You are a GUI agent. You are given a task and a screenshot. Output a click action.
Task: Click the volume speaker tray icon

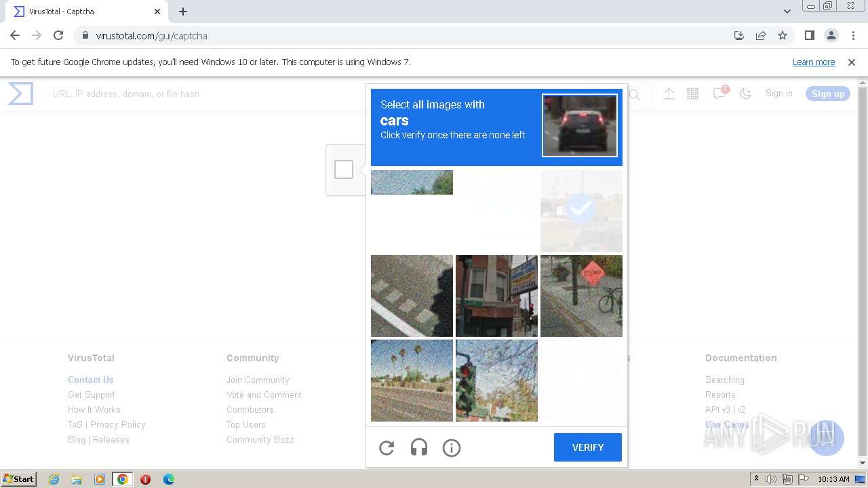click(x=771, y=479)
